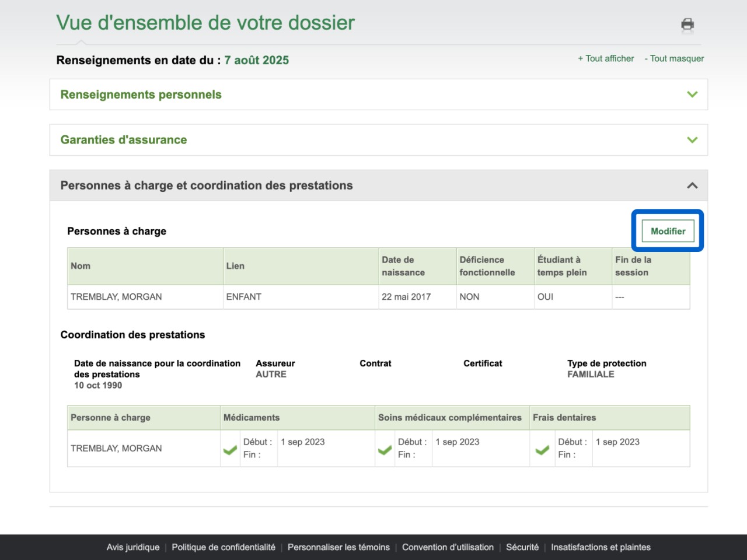The height and width of the screenshot is (560, 747).
Task: Expand the Garanties d'assurance section chevron
Action: pos(692,140)
